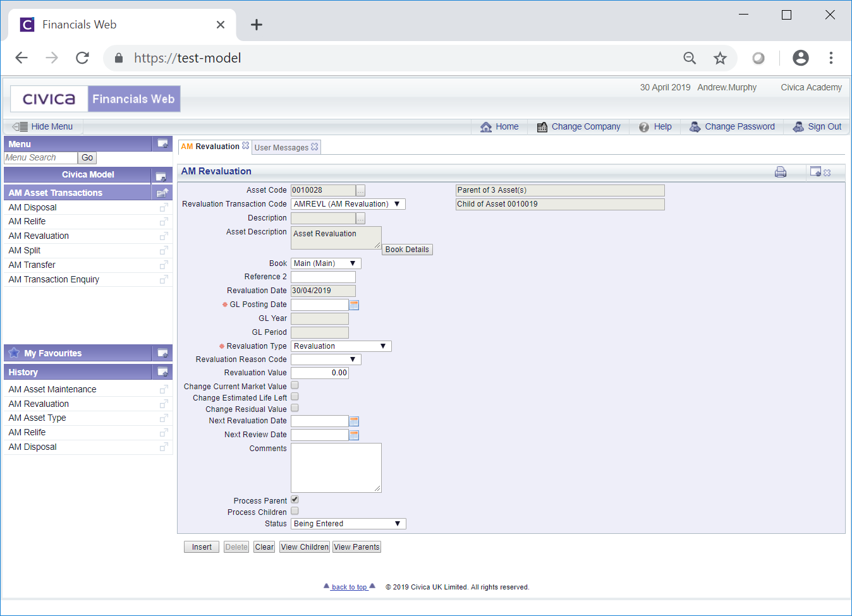Click the Menu panel header icon
Screen dimensions: 852x616
coord(162,143)
